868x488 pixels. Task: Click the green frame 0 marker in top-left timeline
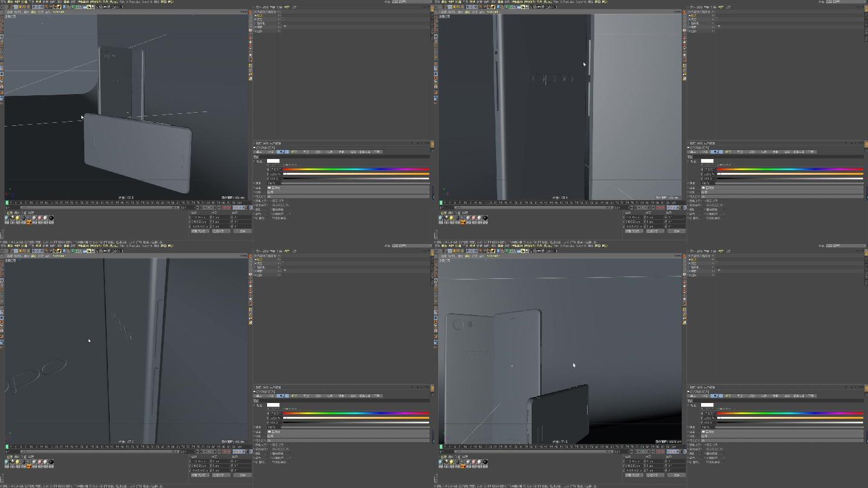(x=7, y=202)
